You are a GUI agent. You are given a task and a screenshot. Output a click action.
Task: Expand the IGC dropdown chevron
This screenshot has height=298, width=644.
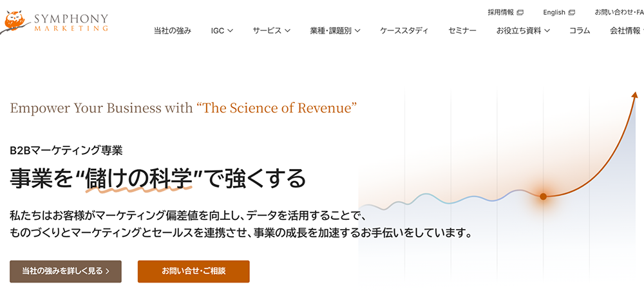coord(230,30)
